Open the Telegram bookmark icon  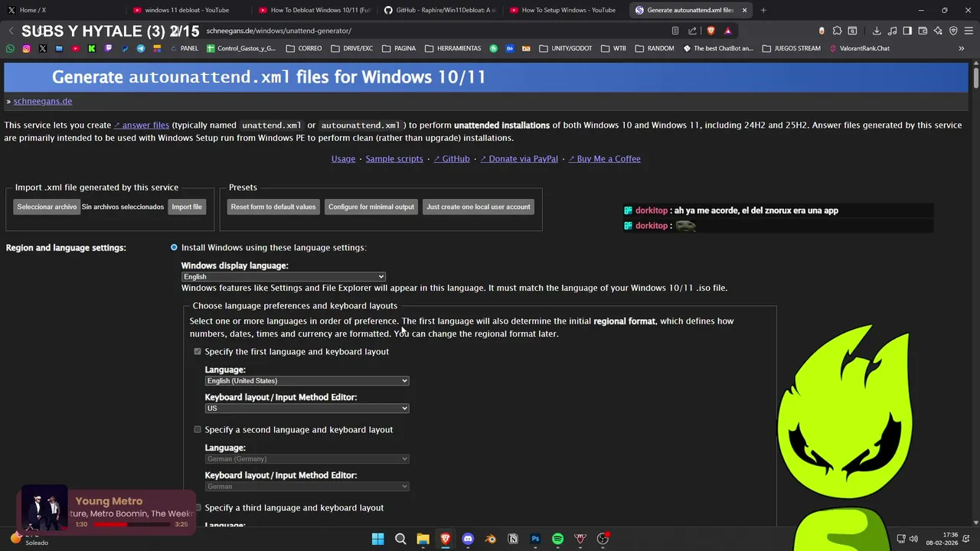tap(141, 48)
